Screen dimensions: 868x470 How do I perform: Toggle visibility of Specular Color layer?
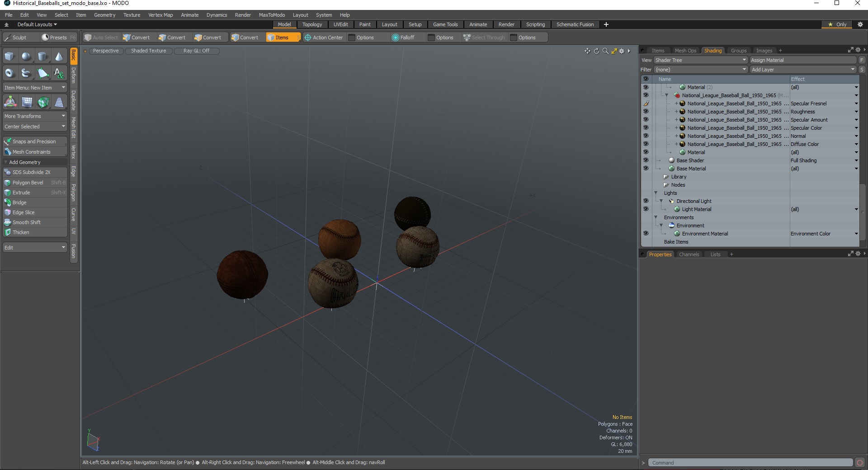pos(646,128)
